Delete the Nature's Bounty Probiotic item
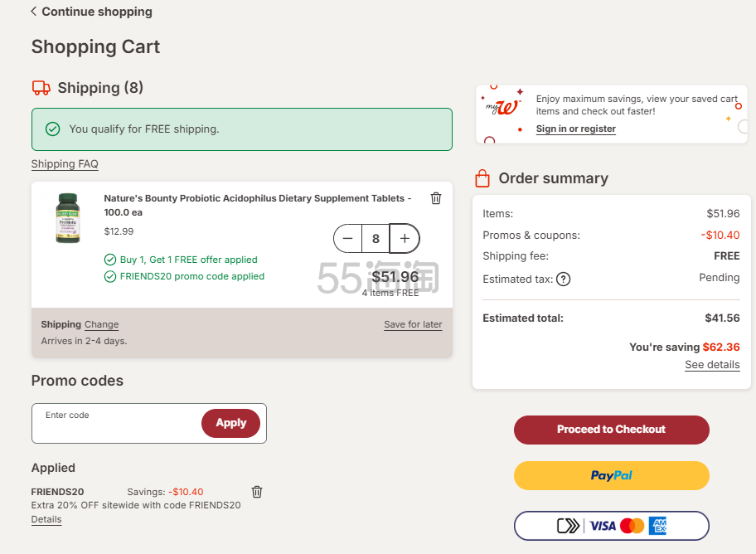The image size is (756, 554). tap(436, 198)
